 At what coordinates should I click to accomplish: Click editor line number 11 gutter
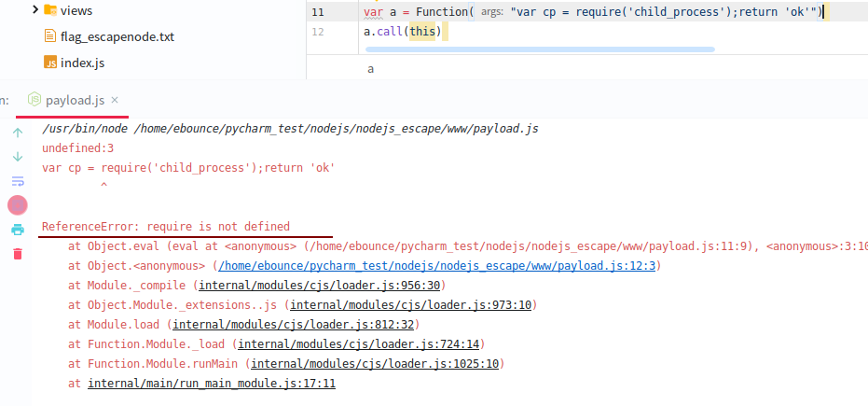(318, 12)
